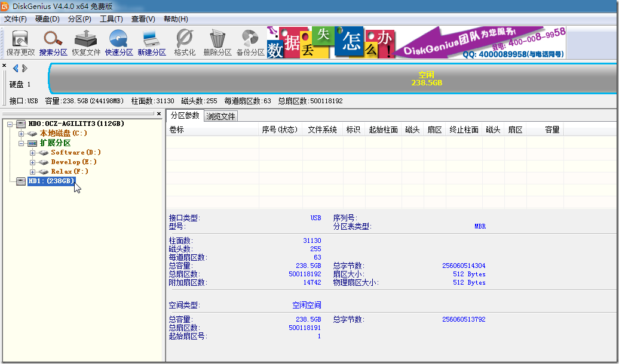Viewport: 619px width, 364px height.
Task: Open the 工具(T) menu
Action: click(111, 19)
